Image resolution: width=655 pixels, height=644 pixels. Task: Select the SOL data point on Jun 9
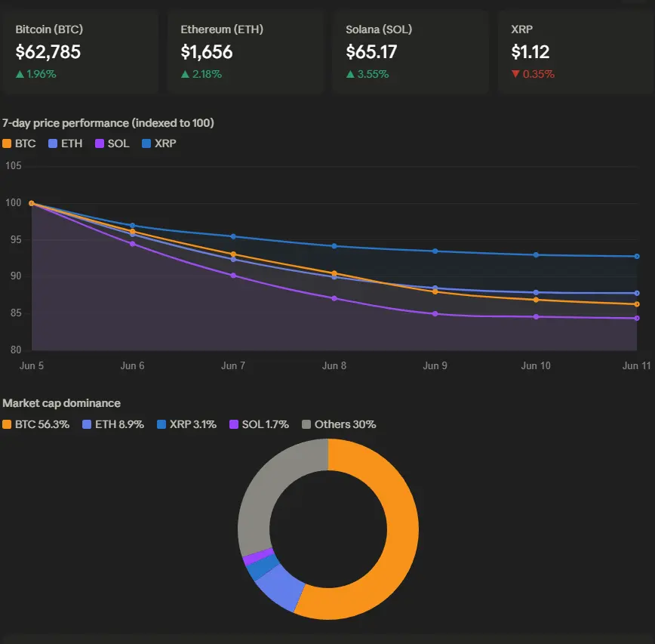coord(435,314)
